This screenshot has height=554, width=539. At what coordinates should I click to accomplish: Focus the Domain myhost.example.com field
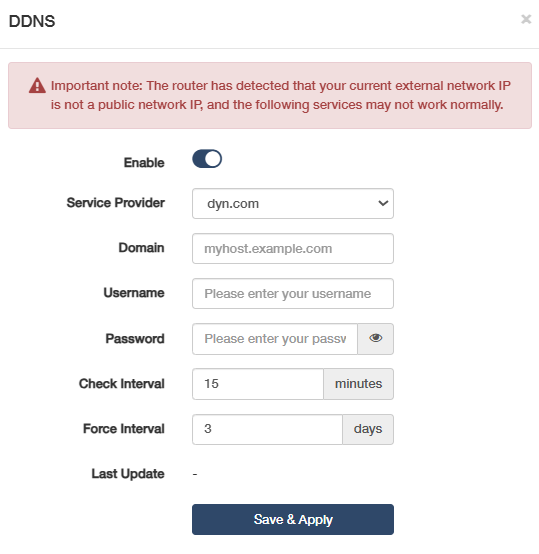point(293,248)
